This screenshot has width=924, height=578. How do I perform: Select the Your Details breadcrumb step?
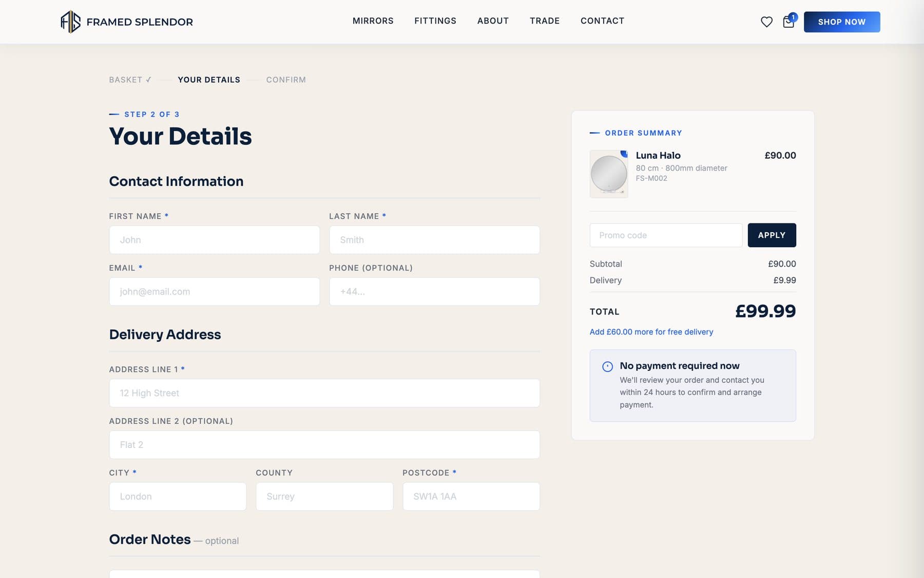[x=209, y=80]
